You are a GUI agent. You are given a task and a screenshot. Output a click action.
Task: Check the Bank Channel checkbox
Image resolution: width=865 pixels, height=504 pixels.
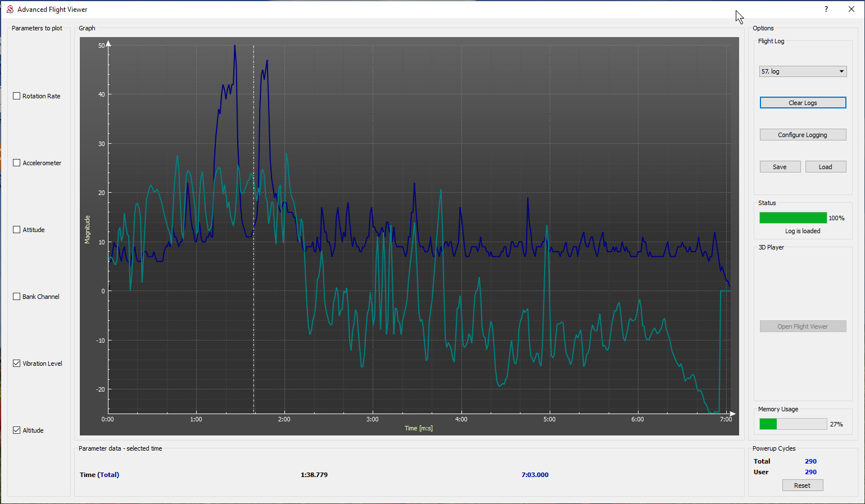click(17, 297)
